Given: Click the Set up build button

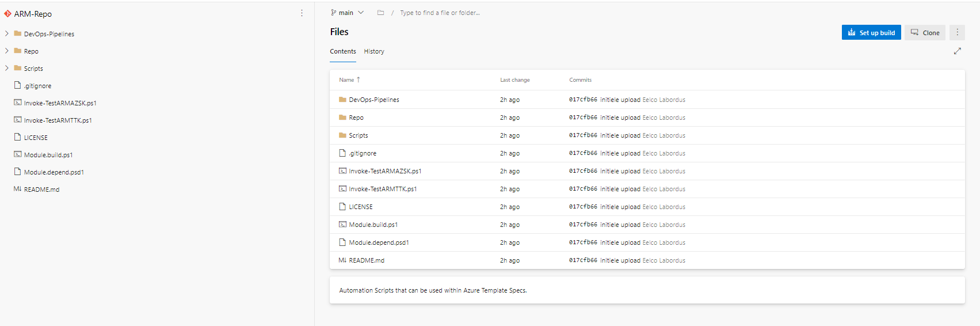Looking at the screenshot, I should [x=871, y=33].
